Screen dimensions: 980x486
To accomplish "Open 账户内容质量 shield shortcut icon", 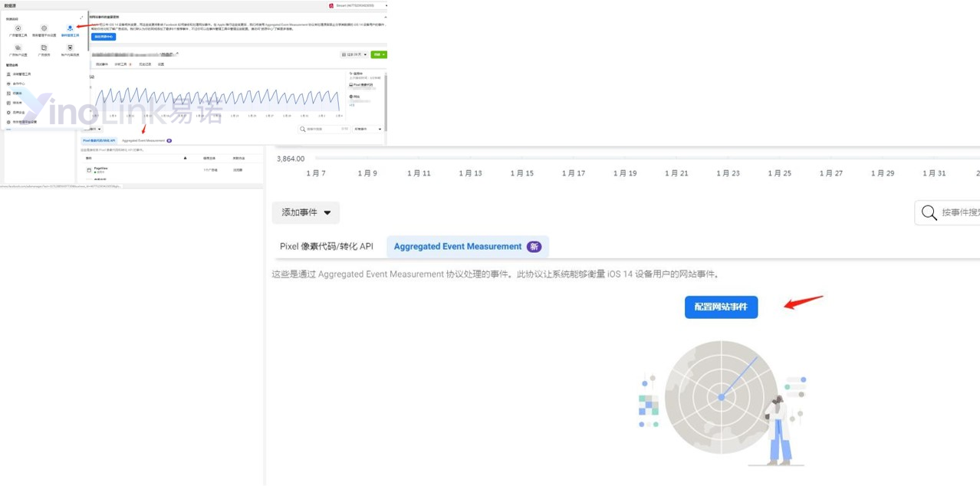I will click(70, 48).
